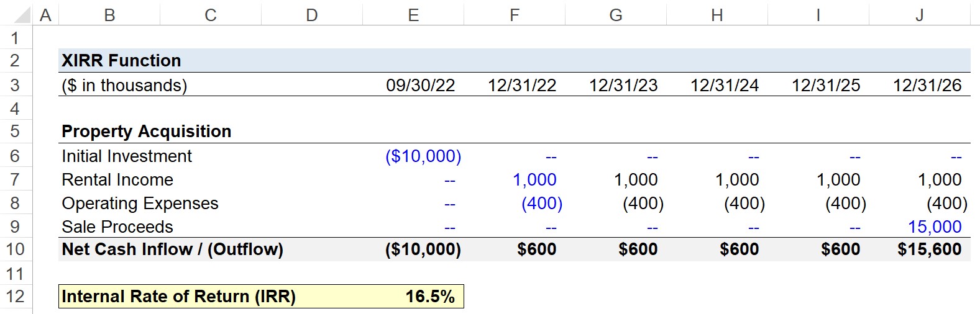Screen dimensions: 980x314
Task: Select column J header
Action: (920, 14)
